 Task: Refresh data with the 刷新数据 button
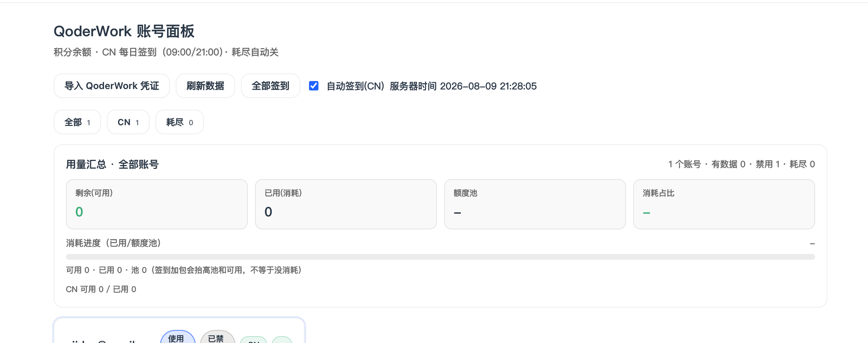205,86
